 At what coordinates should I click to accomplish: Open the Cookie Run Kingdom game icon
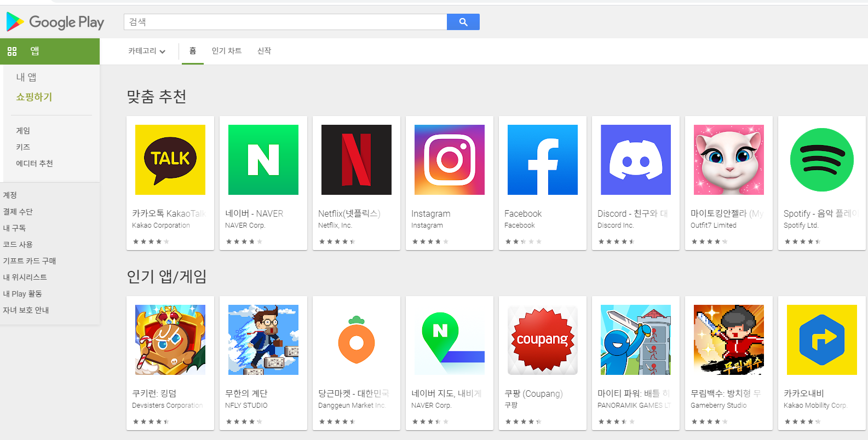(170, 340)
